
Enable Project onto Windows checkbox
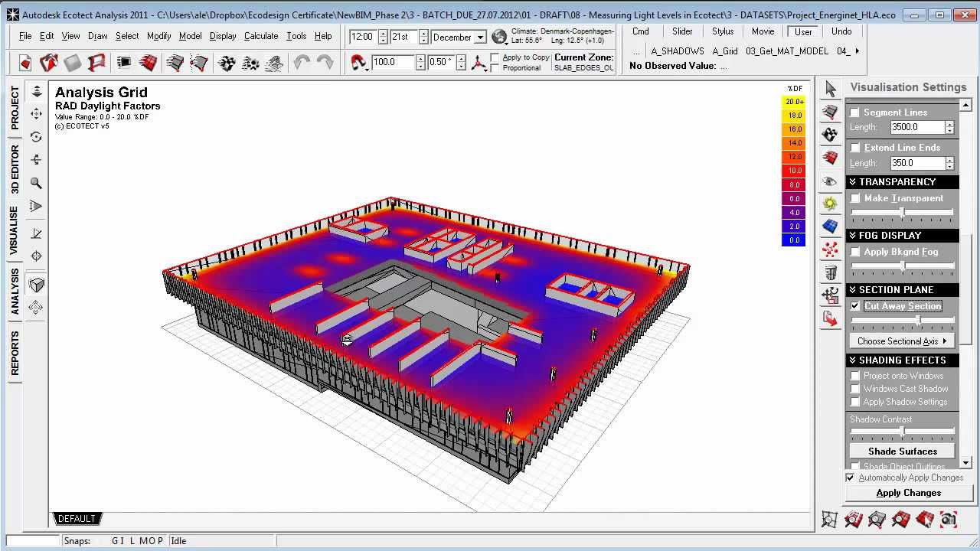855,376
